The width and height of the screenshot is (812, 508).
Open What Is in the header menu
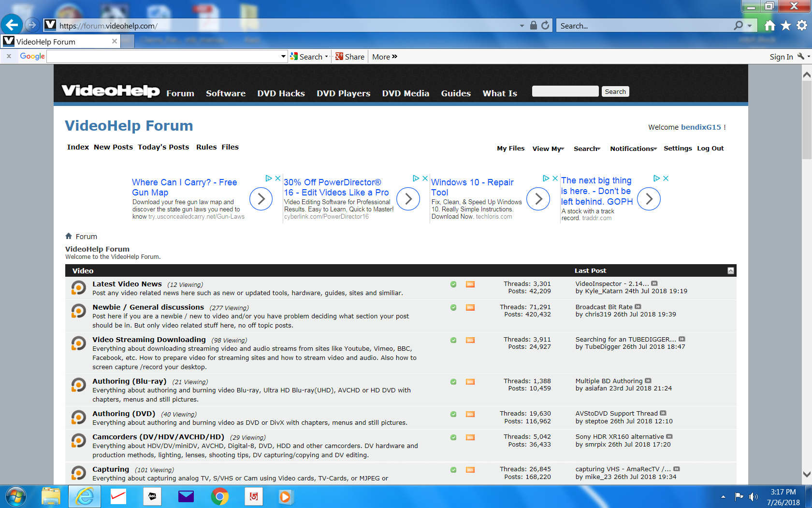(x=500, y=93)
